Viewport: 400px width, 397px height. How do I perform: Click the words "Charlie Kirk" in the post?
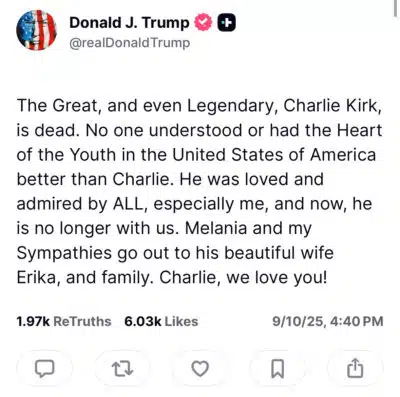coord(332,106)
